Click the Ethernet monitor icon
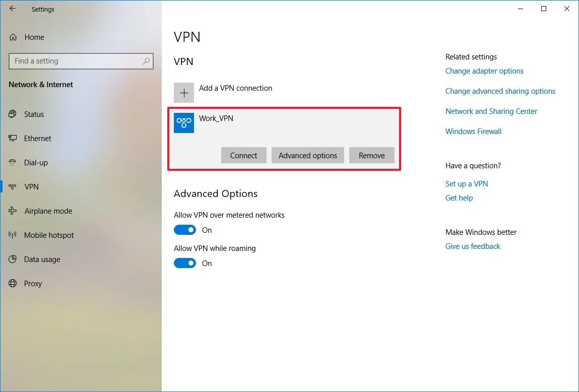Screen dimensions: 579x392 13,139
